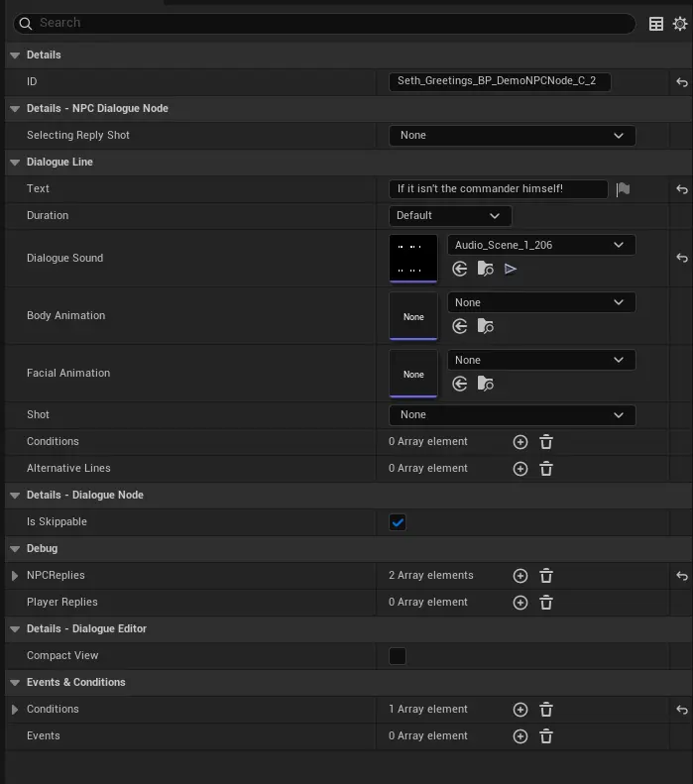Click the Body Animation thumbnail
The width and height of the screenshot is (693, 784).
click(413, 316)
